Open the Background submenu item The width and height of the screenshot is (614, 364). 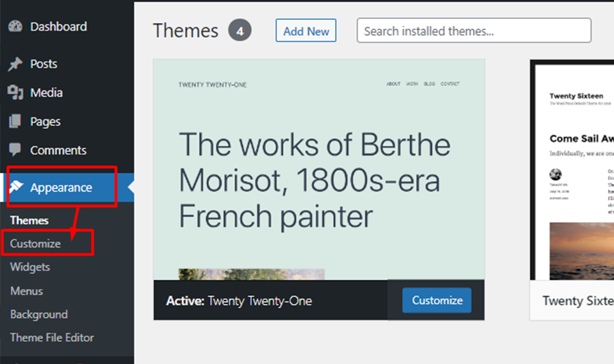(39, 314)
